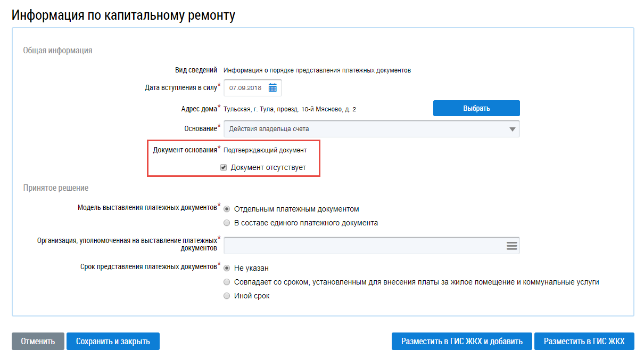Screen dimensions: 644x357
Task: Select the Не указан deadline option
Action: coord(227,268)
